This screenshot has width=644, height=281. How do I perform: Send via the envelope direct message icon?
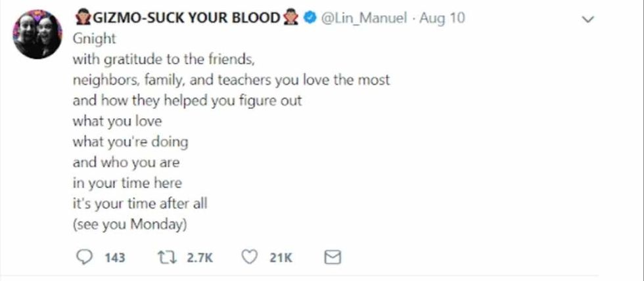(x=334, y=258)
